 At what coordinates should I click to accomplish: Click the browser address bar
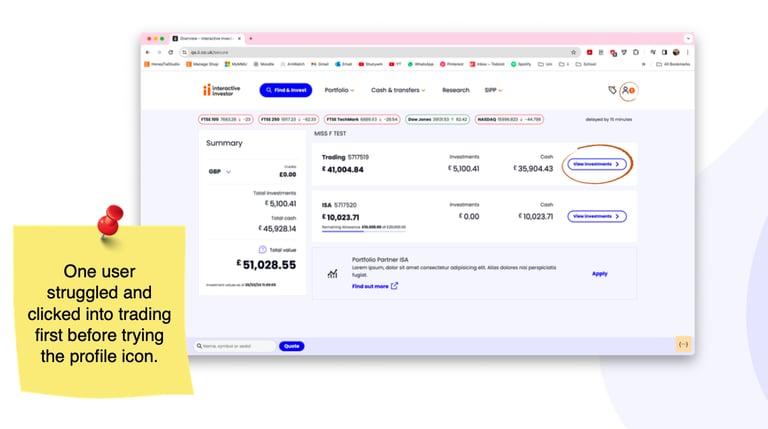pos(380,52)
